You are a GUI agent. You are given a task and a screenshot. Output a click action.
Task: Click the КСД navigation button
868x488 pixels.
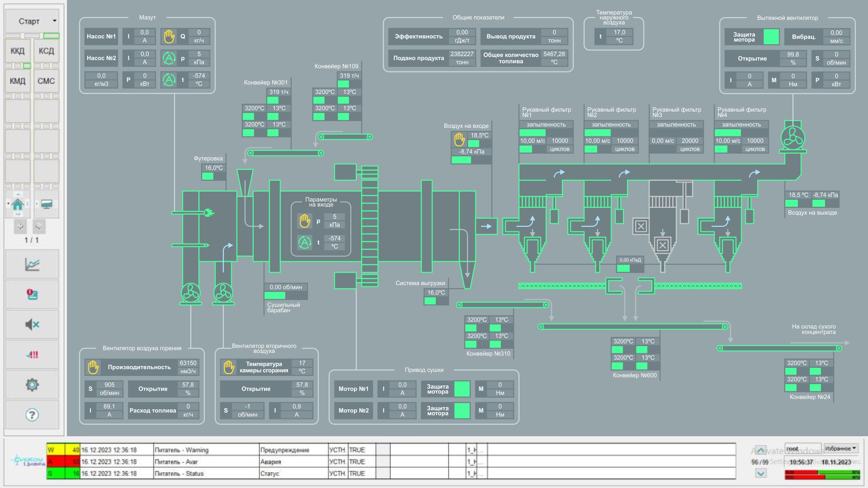point(46,51)
